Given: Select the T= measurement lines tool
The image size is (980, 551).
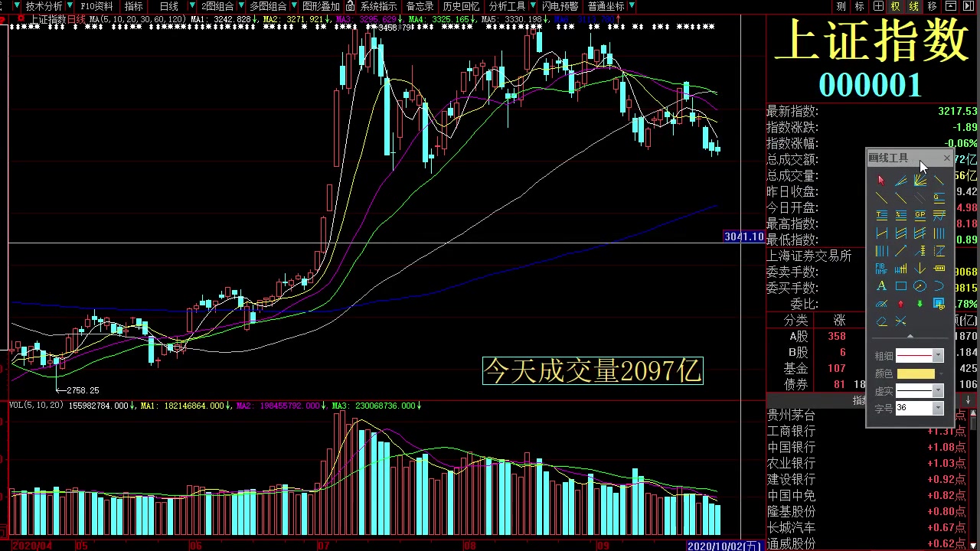Looking at the screenshot, I should click(x=881, y=214).
